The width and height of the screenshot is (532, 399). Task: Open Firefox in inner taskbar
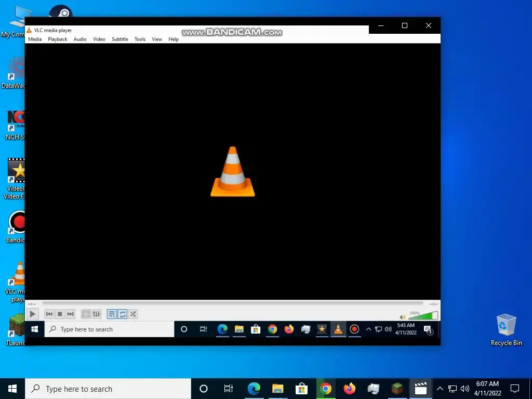(289, 329)
